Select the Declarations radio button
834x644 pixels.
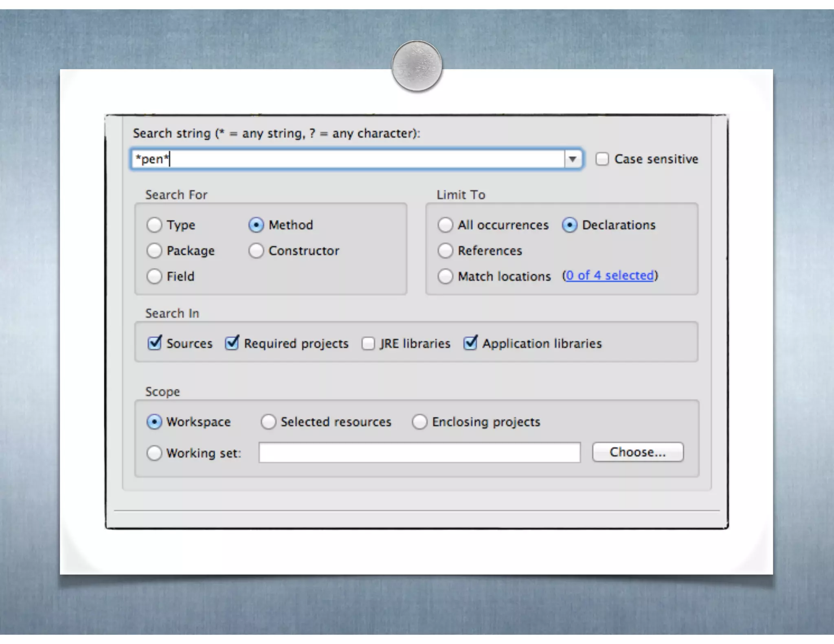click(x=569, y=225)
